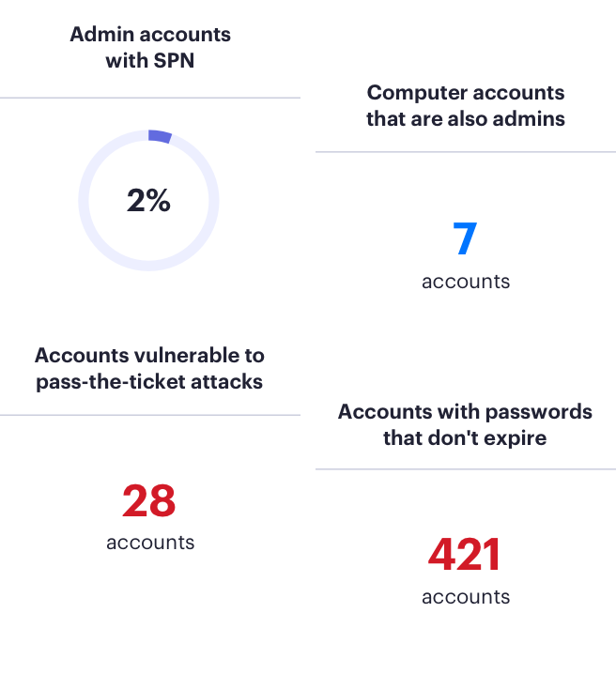
Task: Open Accounts vulnerable to pass-the-ticket attacks heading
Action: (x=149, y=368)
